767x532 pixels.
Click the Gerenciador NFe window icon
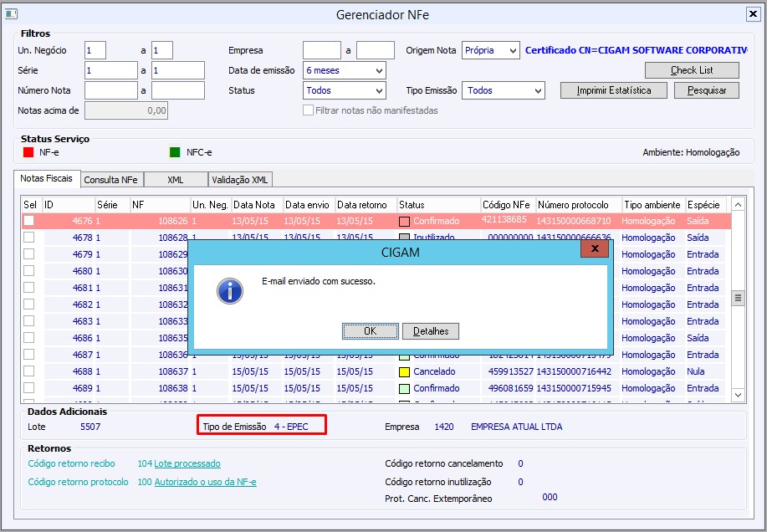11,13
